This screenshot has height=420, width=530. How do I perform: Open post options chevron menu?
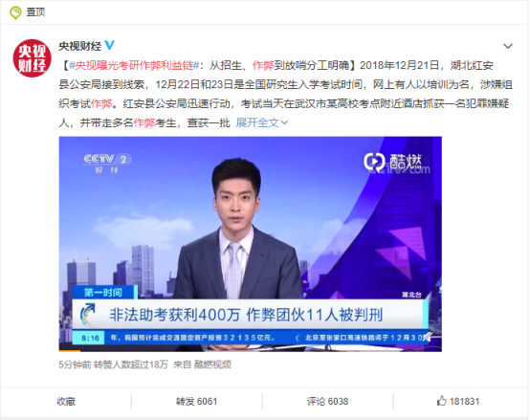pyautogui.click(x=508, y=46)
